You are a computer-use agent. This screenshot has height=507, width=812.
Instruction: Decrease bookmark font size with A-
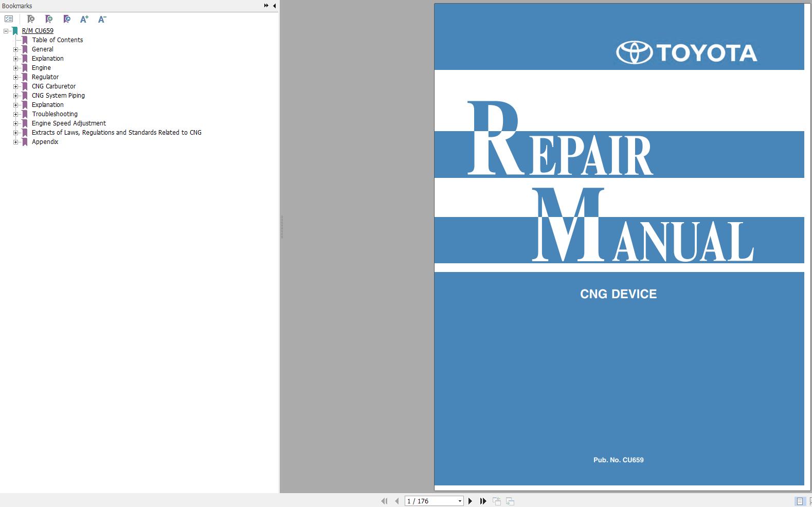(102, 19)
